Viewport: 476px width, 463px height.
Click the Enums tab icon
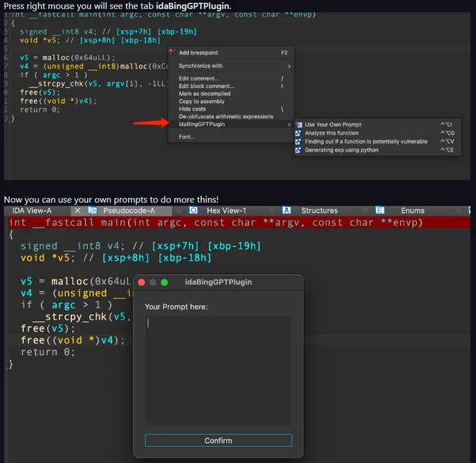(x=380, y=211)
